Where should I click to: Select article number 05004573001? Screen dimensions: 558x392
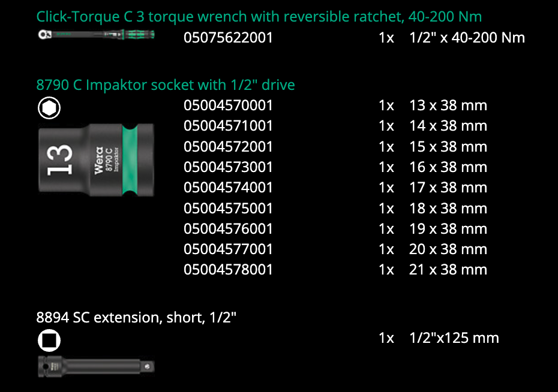point(228,167)
